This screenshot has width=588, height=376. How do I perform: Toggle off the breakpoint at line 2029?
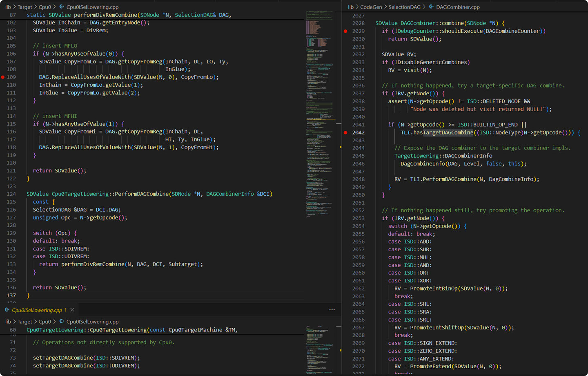345,31
